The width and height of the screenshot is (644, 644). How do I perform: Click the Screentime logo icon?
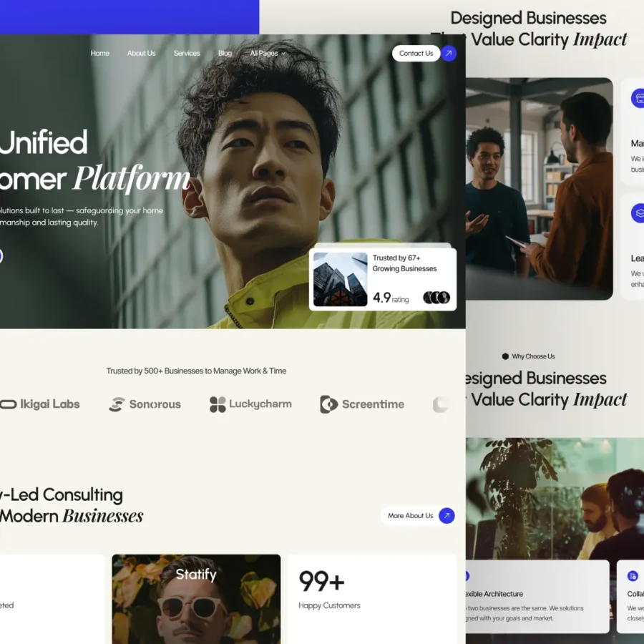[328, 404]
